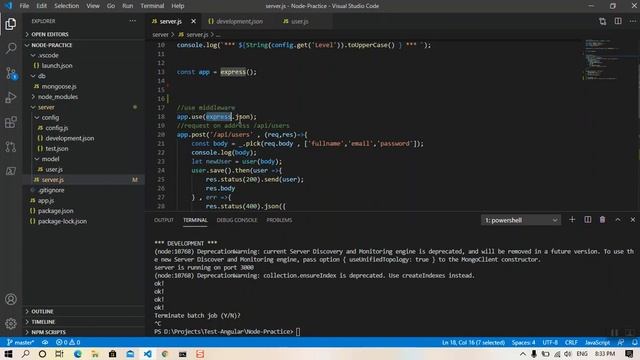Open the Run and Debug view icon
This screenshot has height=360, width=640.
[x=11, y=98]
